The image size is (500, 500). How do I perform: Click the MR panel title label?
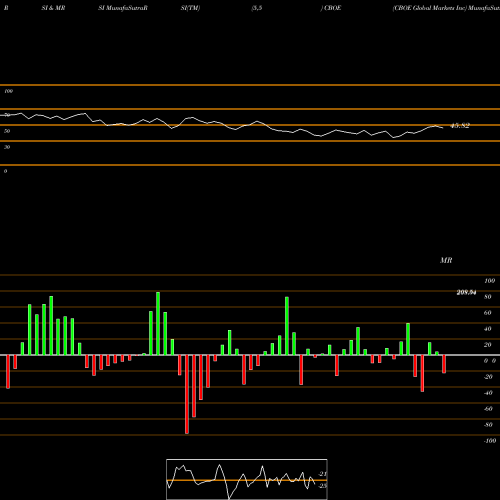coord(446,260)
